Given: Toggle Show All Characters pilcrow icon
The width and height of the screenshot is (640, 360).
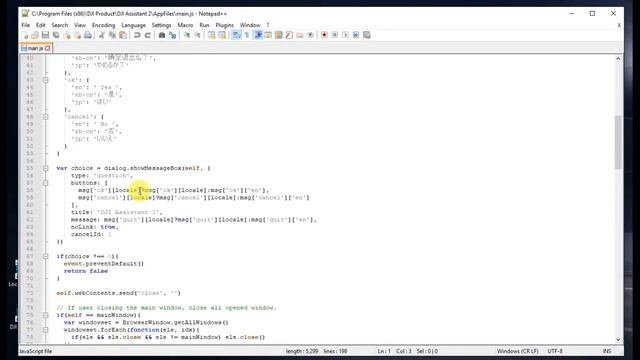Looking at the screenshot, I should click(247, 36).
